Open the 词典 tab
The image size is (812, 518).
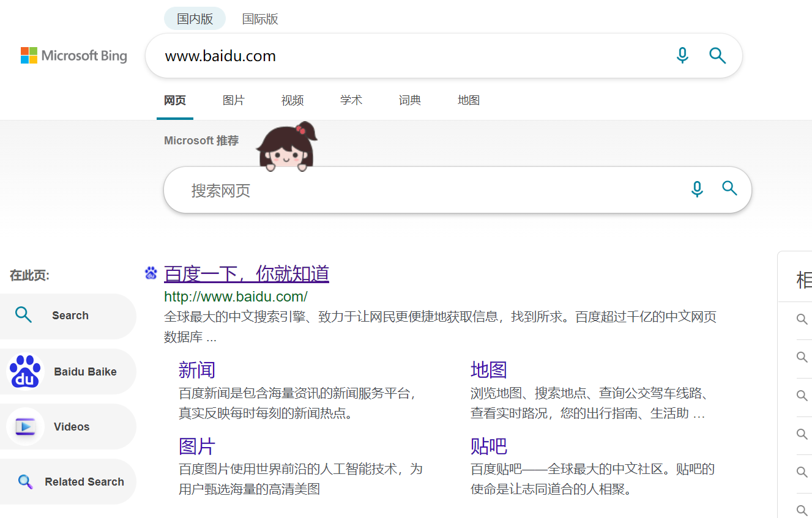(409, 100)
